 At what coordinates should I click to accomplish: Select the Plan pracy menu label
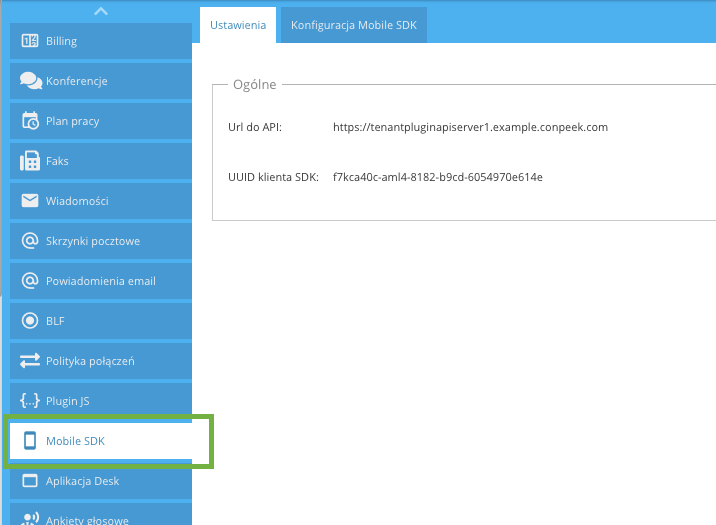[73, 121]
